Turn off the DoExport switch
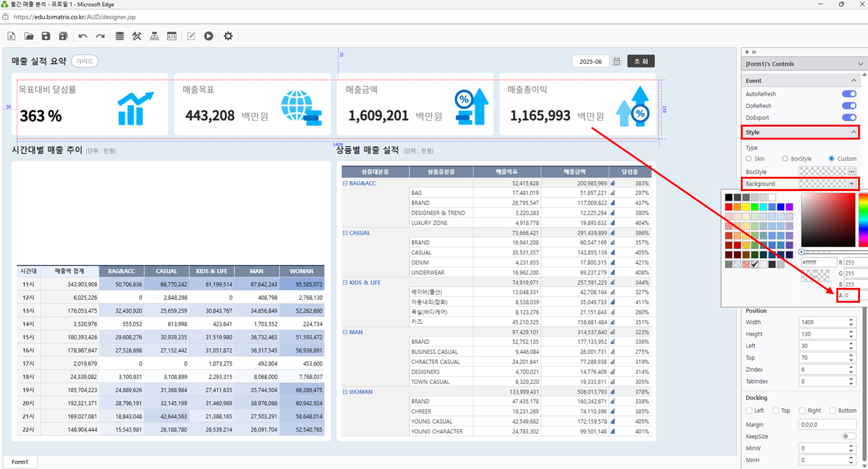Viewport: 868px width, 469px height. (849, 117)
